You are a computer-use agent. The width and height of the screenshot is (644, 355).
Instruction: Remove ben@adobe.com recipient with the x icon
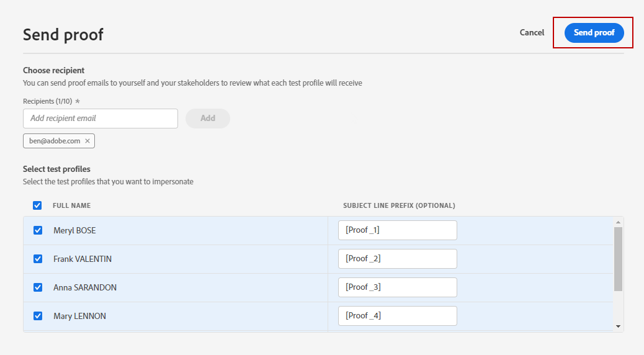(87, 141)
